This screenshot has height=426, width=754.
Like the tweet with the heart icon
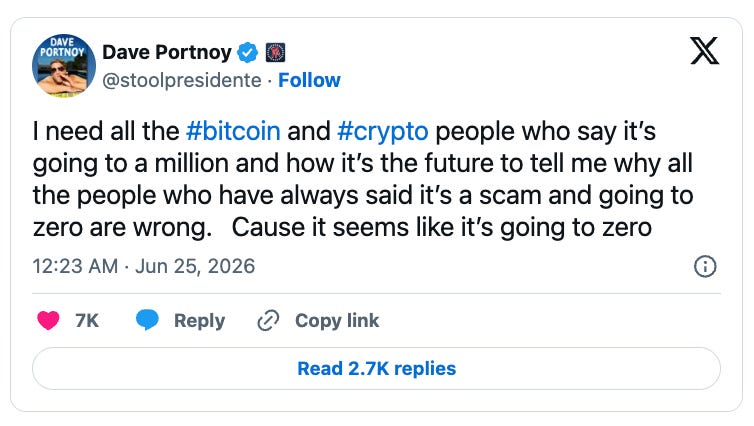[48, 320]
